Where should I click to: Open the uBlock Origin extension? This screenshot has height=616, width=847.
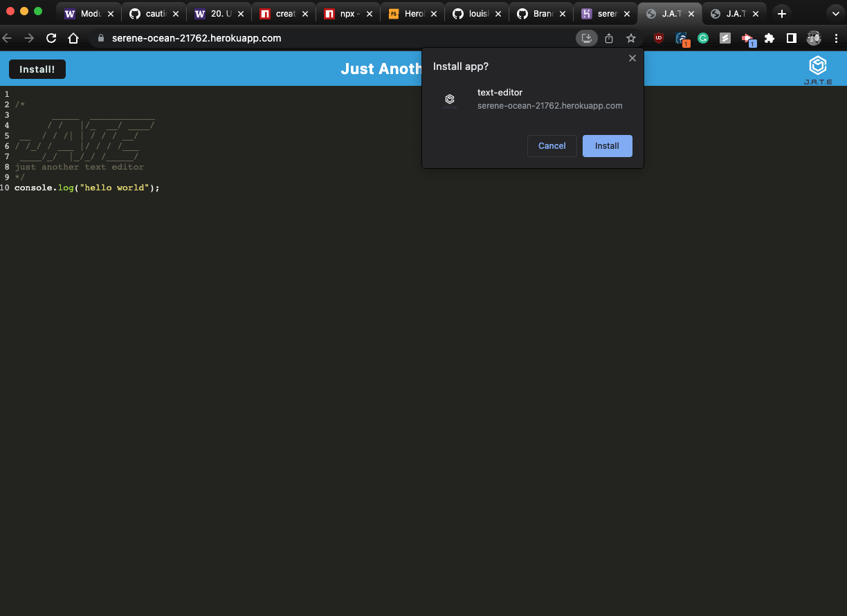[658, 38]
